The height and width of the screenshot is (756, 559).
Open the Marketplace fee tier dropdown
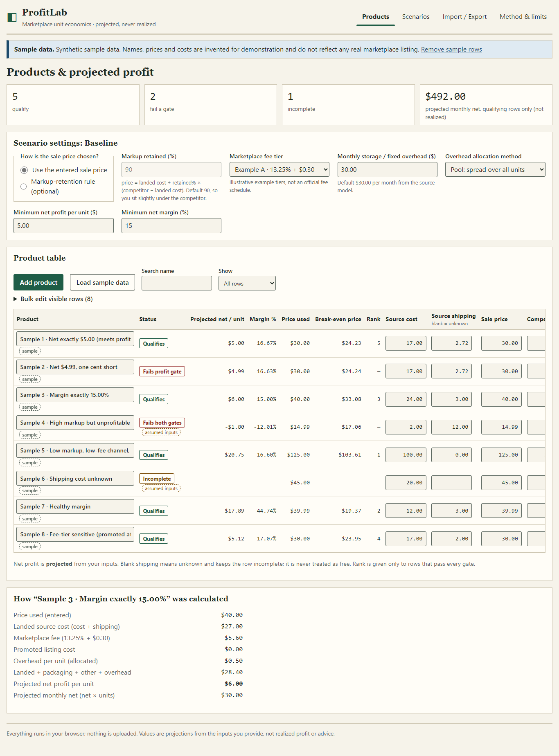point(279,170)
